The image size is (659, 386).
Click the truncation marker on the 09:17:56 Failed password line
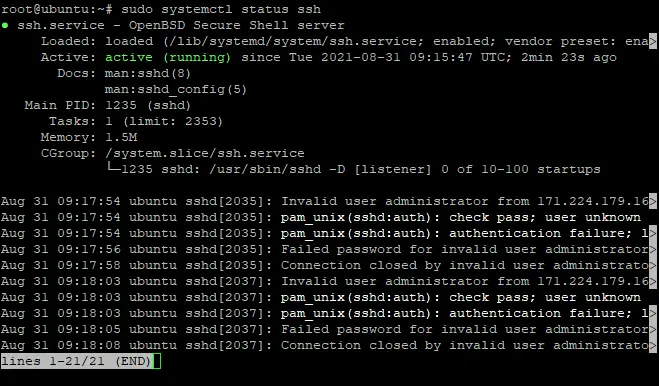(653, 249)
